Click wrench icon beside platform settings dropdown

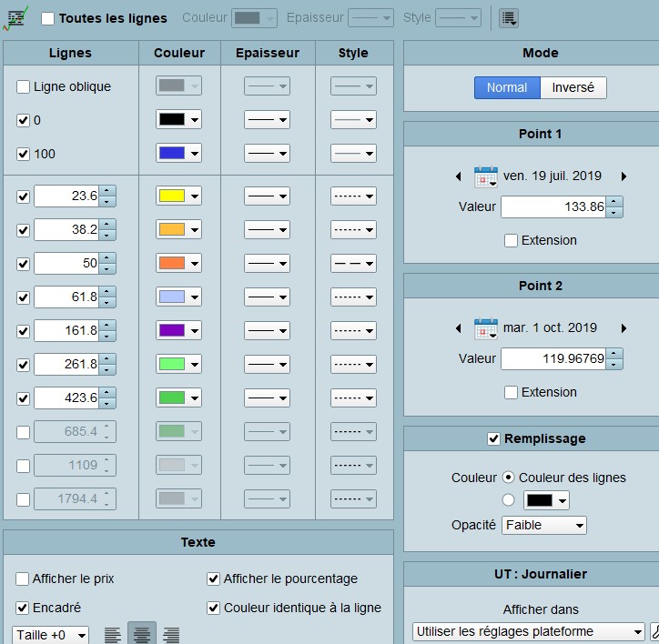tap(654, 631)
